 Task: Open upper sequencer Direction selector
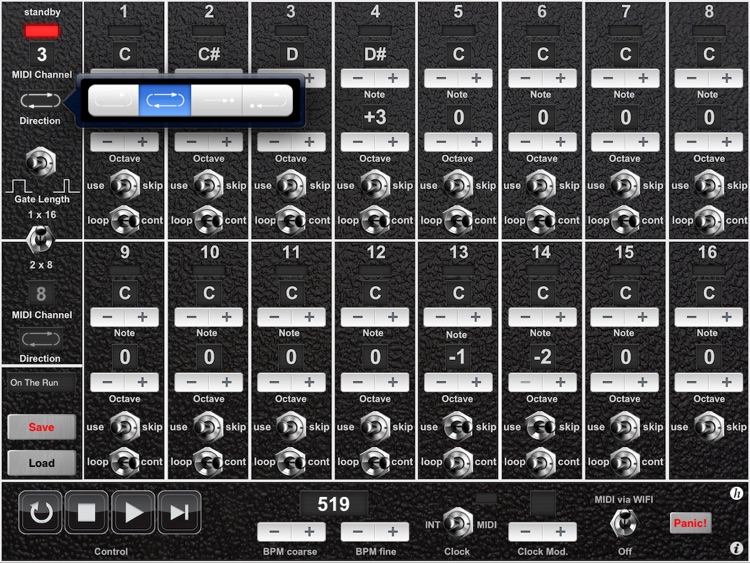tap(41, 101)
